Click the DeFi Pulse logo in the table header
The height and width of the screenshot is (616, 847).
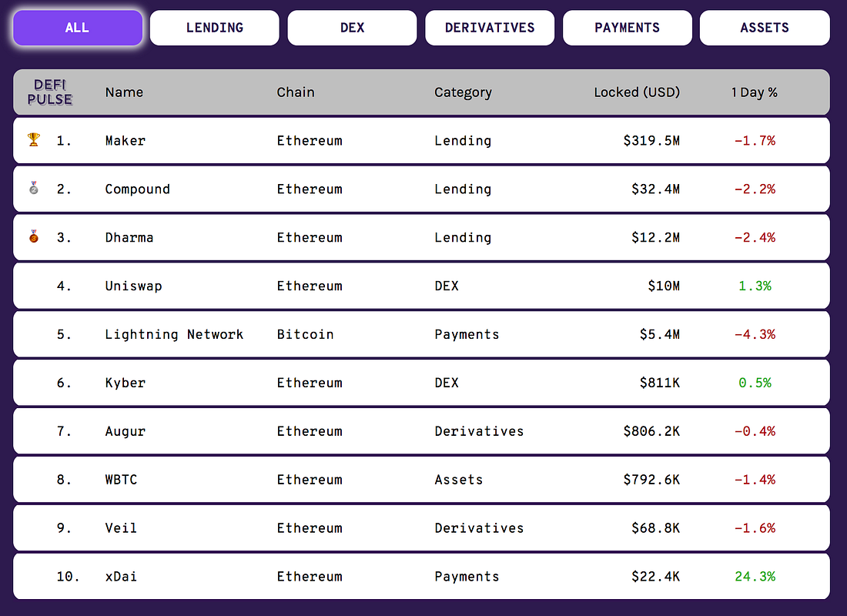click(x=50, y=92)
